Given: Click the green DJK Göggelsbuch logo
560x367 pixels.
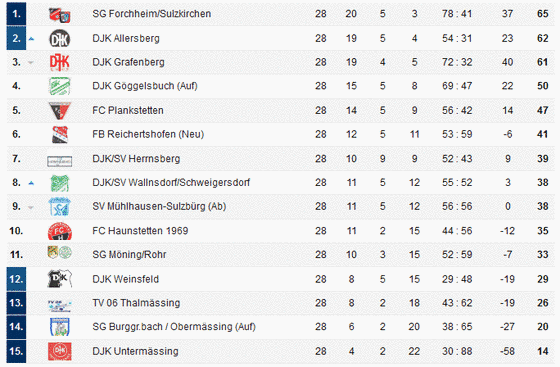Looking at the screenshot, I should (x=60, y=86).
